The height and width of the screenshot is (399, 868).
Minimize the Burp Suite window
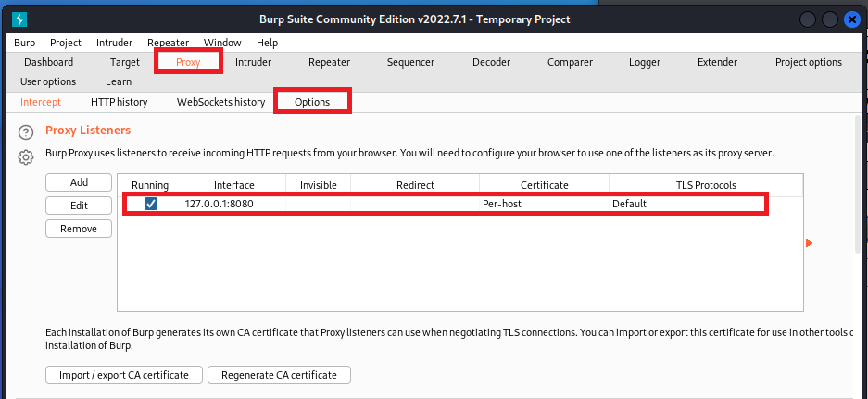[x=808, y=20]
